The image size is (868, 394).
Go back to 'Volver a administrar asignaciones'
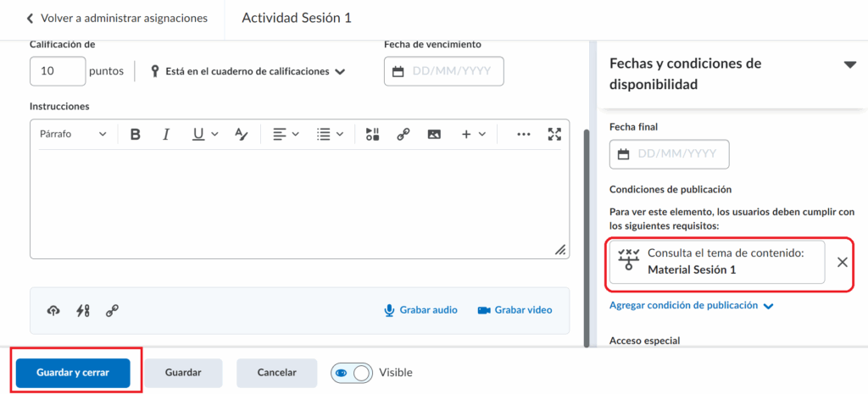(x=116, y=18)
